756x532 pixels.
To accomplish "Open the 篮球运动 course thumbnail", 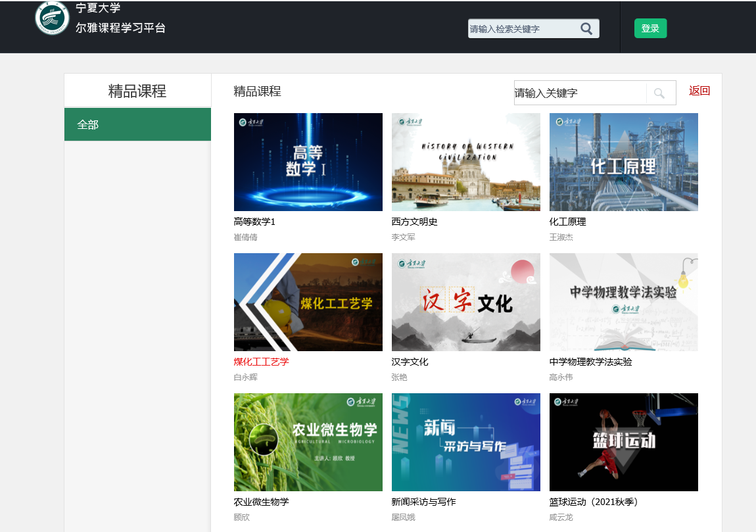I will (x=623, y=442).
